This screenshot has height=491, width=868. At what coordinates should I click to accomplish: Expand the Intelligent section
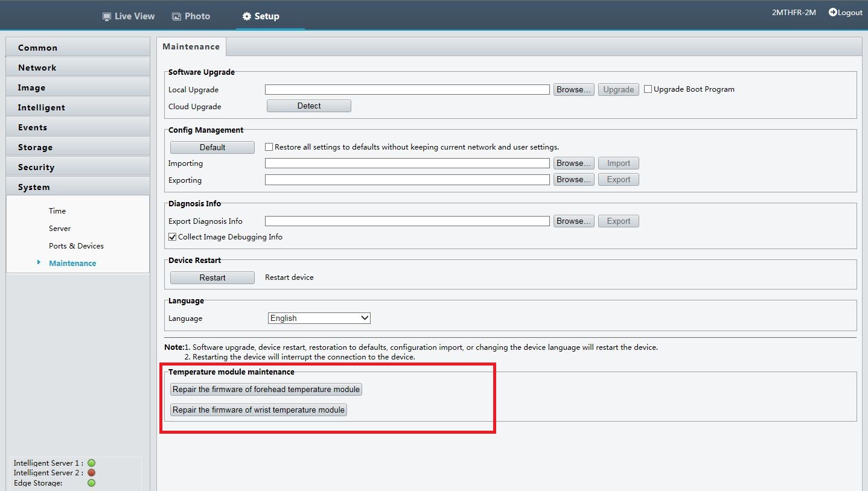tap(78, 107)
